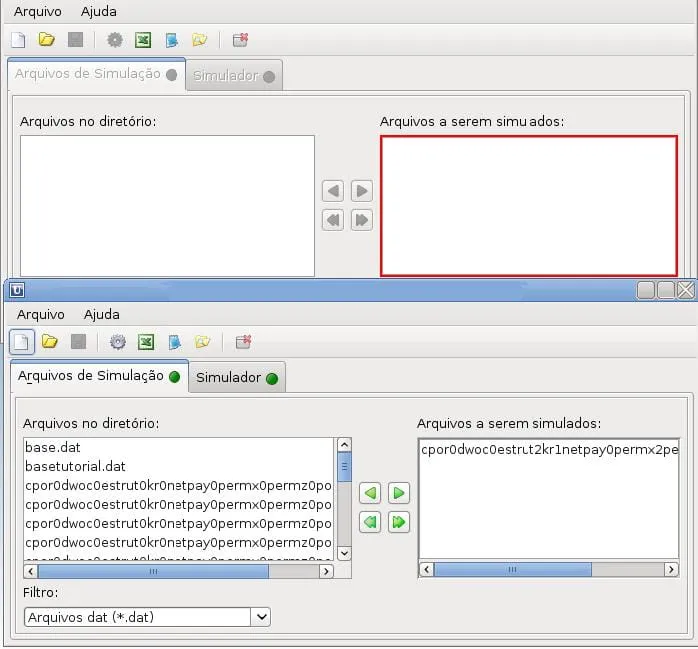
Task: Minimize the lower window
Action: (x=646, y=290)
